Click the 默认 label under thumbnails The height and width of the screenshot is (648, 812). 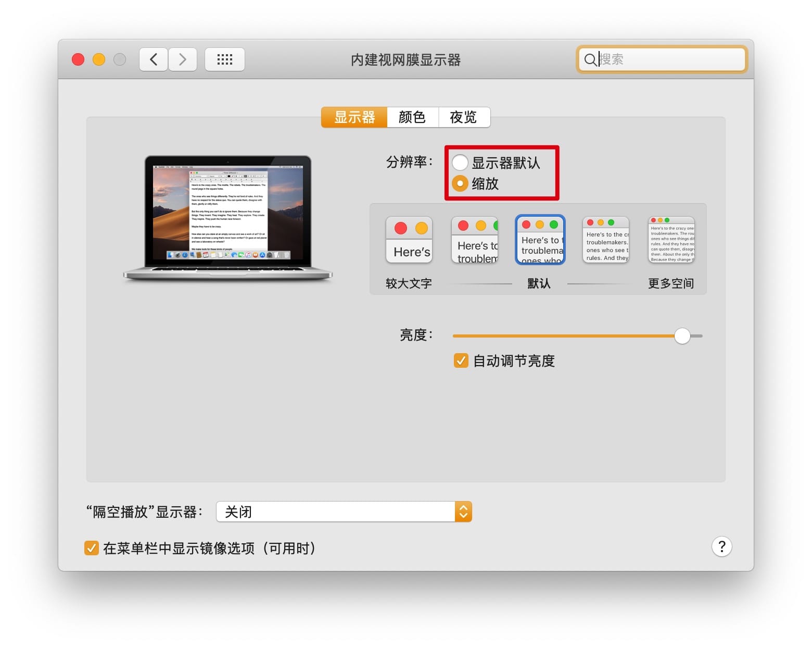(x=539, y=283)
